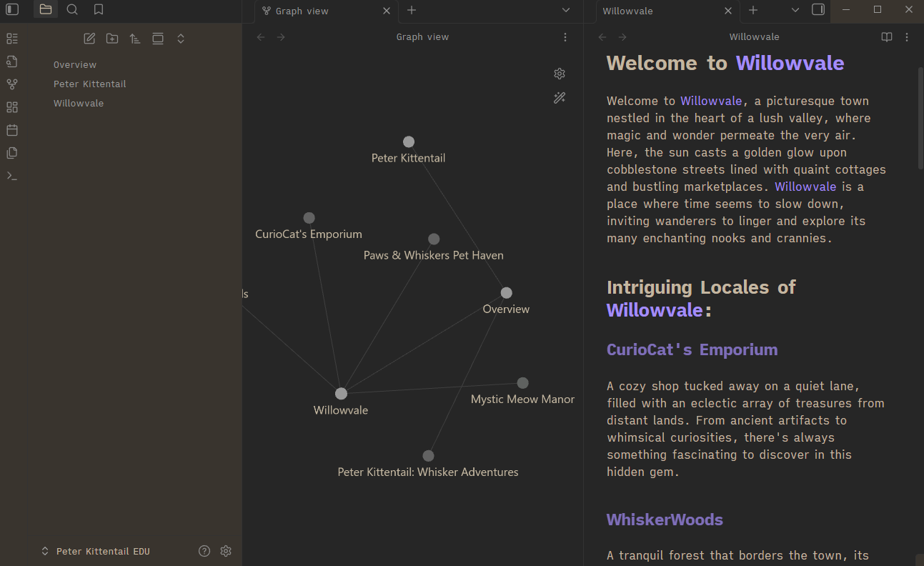Viewport: 924px width, 566px height.
Task: Toggle the right sidebar
Action: (818, 9)
